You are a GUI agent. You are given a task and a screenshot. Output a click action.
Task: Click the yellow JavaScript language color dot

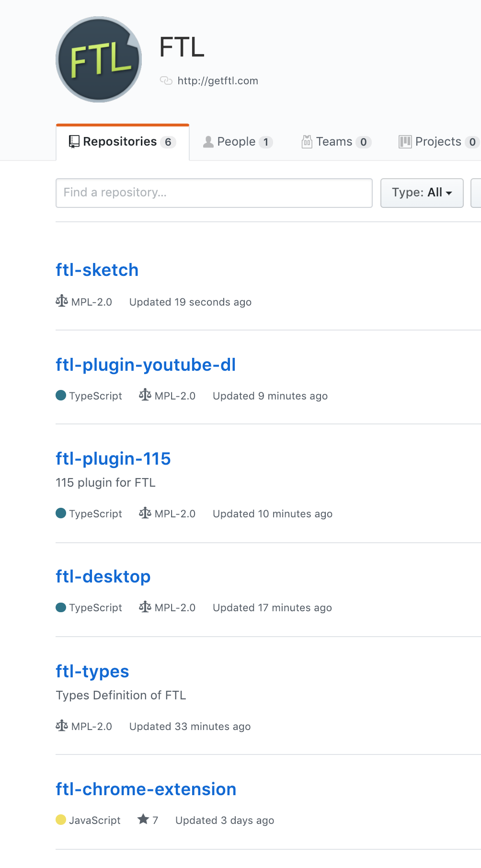[61, 820]
